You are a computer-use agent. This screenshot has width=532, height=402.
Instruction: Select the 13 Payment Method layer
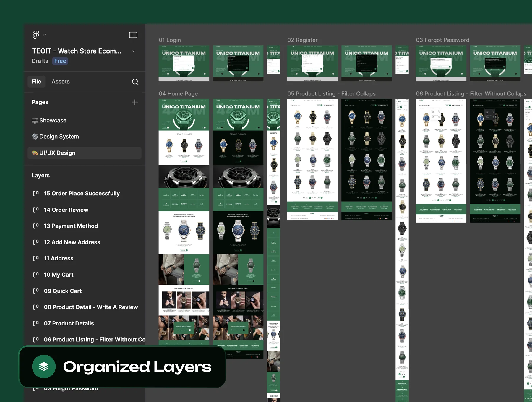[x=71, y=226]
